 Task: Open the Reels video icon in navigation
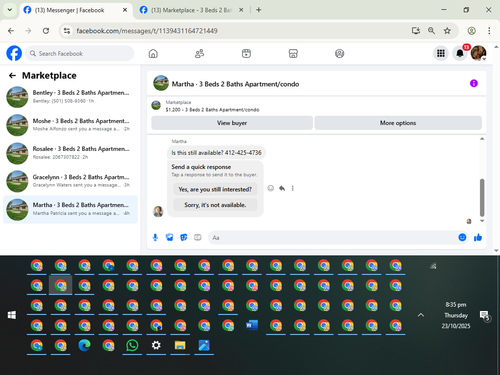pyautogui.click(x=246, y=54)
